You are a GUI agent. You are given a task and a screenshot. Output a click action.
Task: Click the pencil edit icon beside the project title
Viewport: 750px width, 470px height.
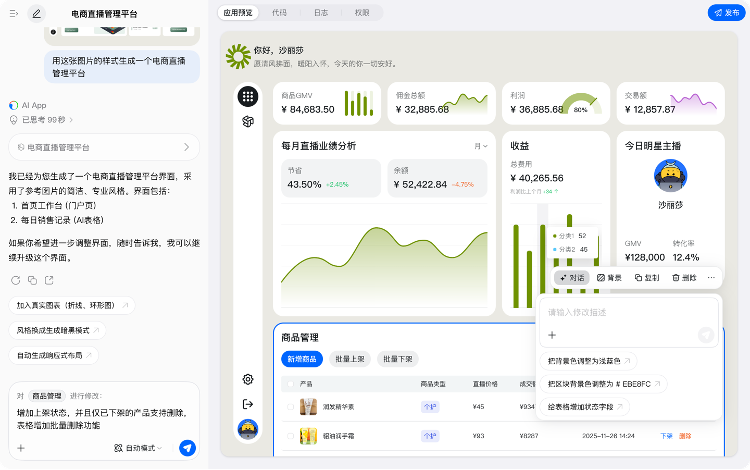click(x=36, y=13)
